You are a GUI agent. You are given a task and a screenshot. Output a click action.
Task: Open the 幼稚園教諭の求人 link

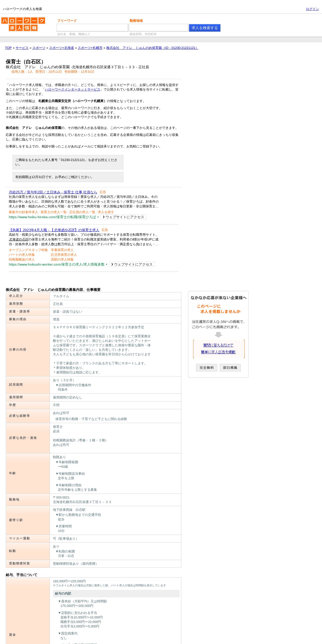tap(22, 260)
